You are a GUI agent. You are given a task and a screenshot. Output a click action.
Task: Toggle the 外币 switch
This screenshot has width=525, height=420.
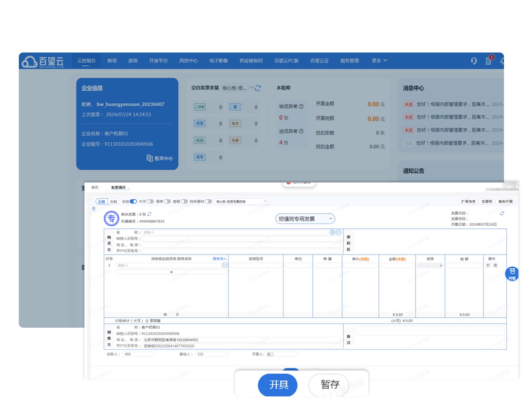150,201
